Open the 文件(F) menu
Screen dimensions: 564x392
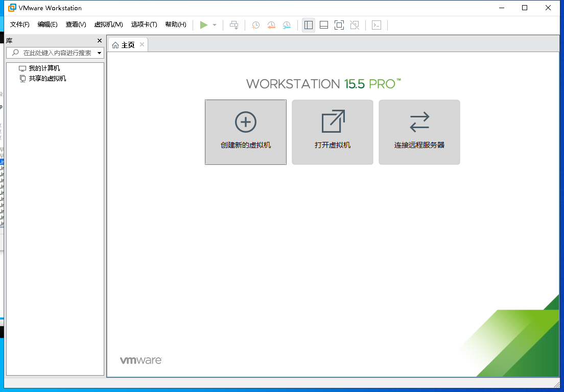(19, 24)
